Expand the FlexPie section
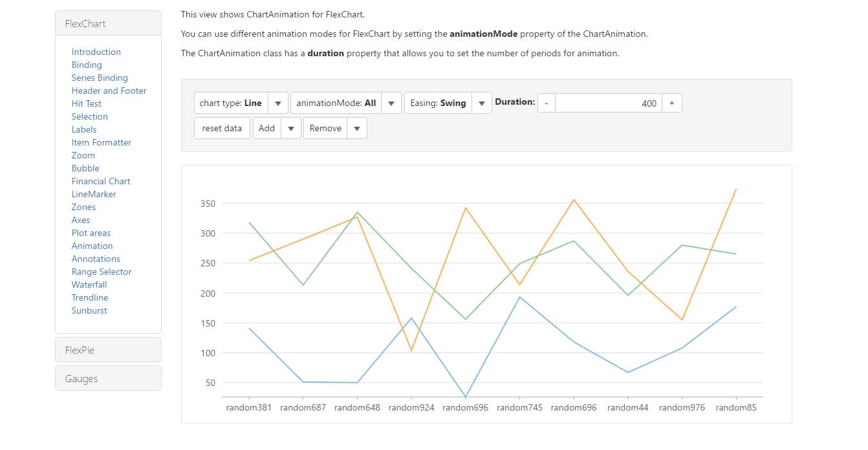This screenshot has height=450, width=868. (108, 350)
